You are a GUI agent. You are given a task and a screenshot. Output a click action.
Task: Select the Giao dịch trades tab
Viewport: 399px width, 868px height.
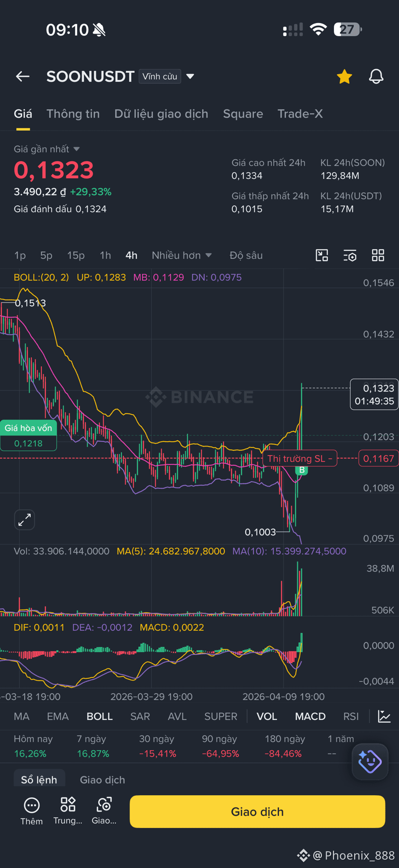103,780
